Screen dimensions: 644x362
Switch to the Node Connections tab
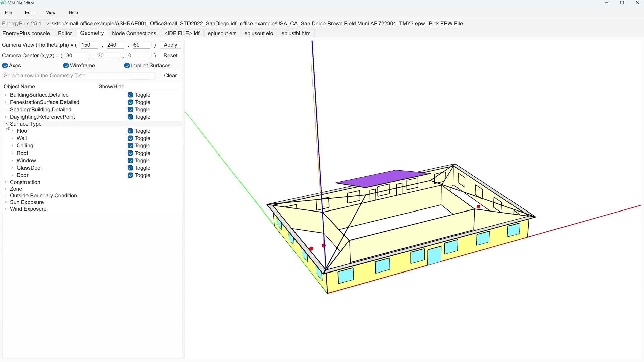point(134,33)
